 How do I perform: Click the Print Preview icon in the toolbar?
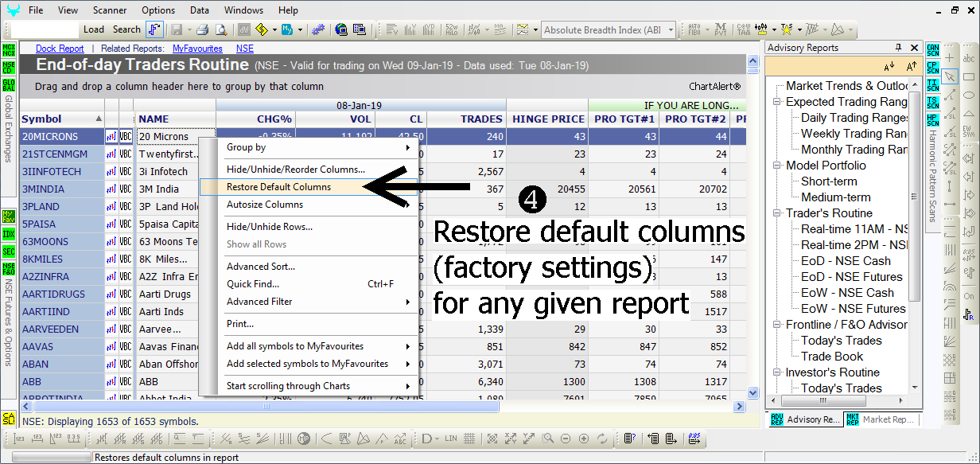(222, 30)
